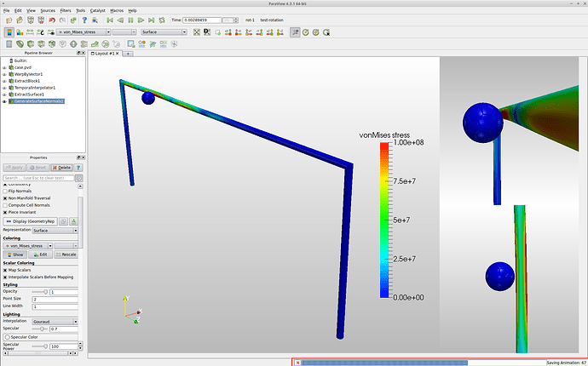Click the Rescale coloring button

pyautogui.click(x=68, y=254)
